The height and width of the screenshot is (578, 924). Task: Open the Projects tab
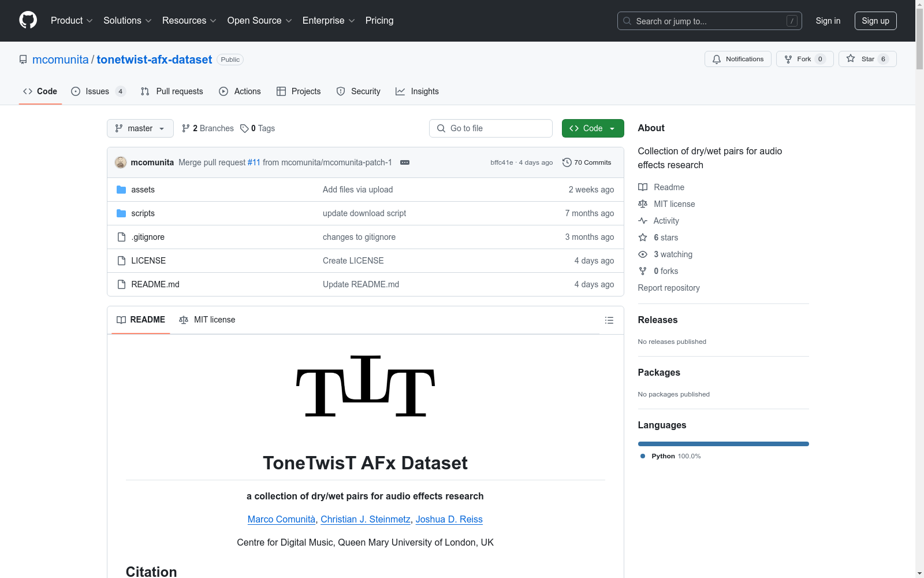pyautogui.click(x=299, y=91)
